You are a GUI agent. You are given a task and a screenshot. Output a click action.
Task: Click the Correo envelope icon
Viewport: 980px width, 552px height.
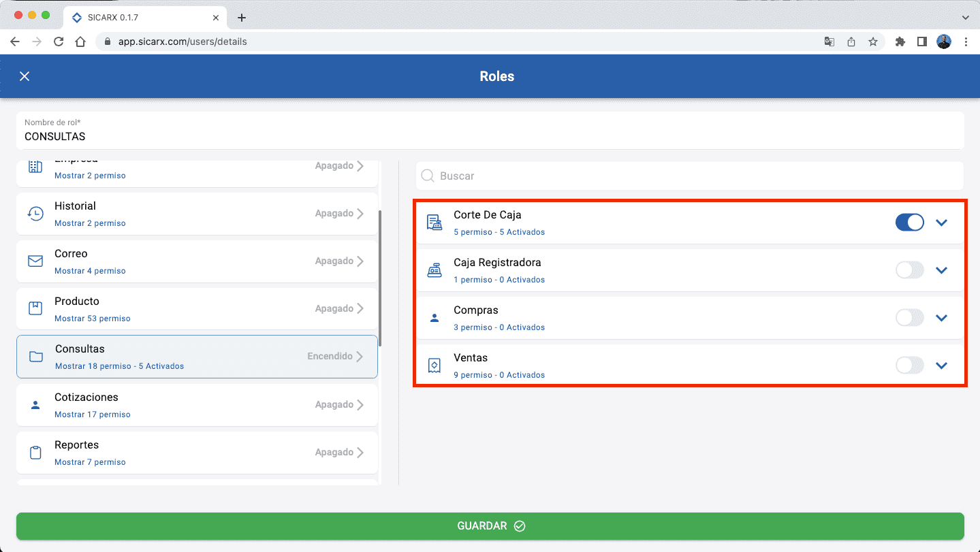coord(35,261)
